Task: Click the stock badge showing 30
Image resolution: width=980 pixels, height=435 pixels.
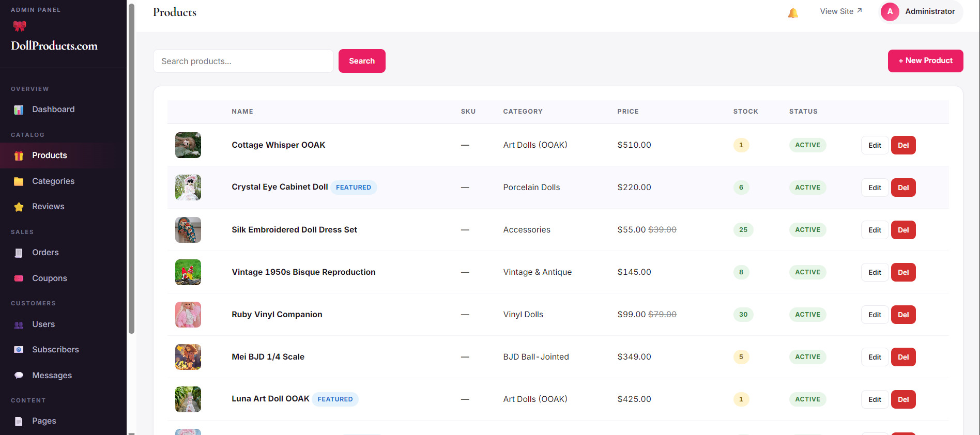Action: pos(743,315)
